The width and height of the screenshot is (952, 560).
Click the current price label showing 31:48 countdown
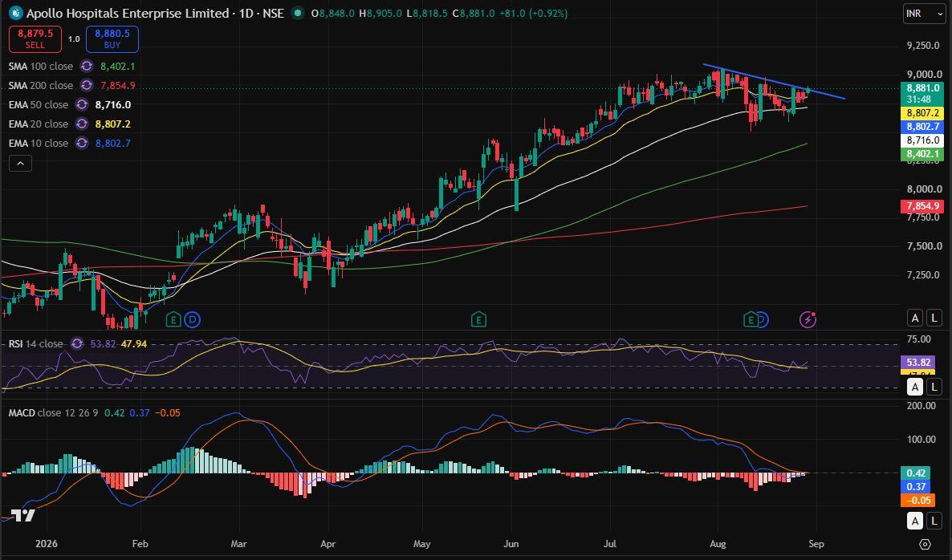pyautogui.click(x=921, y=93)
